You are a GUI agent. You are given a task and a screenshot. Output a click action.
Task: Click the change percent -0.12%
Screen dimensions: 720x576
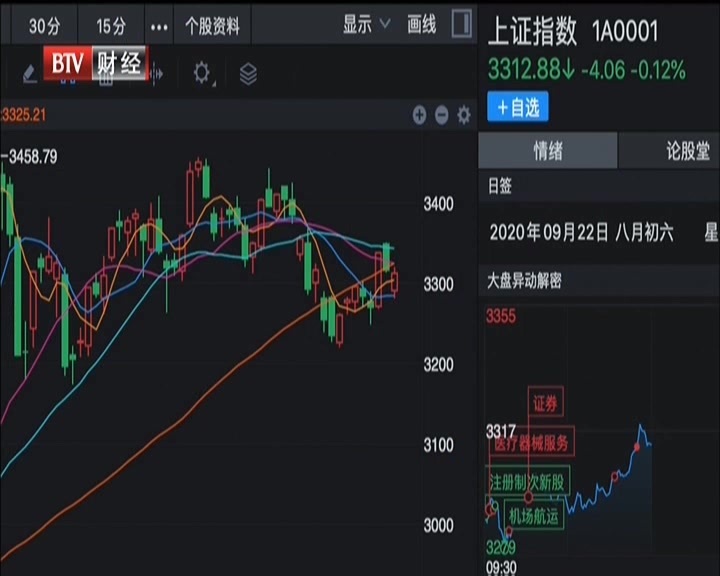pos(658,70)
